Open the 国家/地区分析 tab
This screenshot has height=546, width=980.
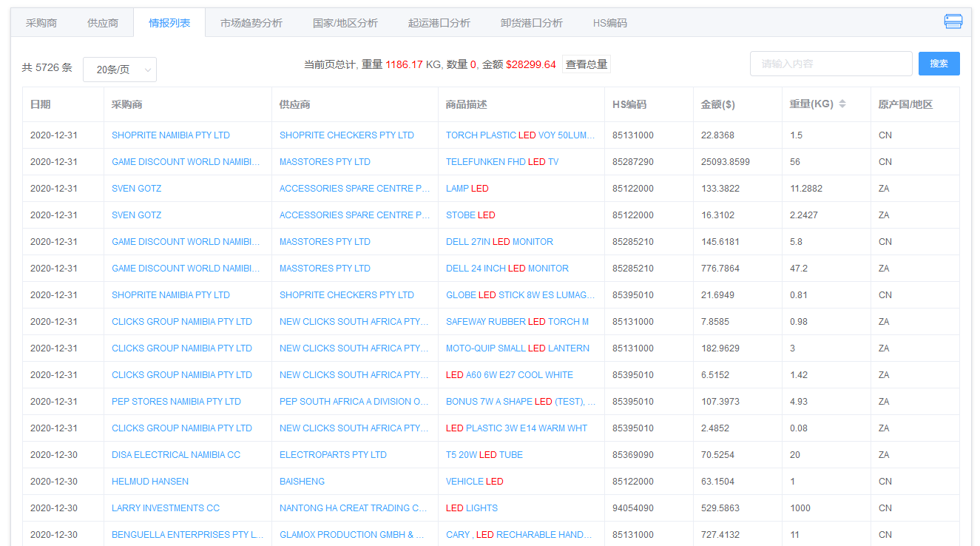click(x=345, y=23)
